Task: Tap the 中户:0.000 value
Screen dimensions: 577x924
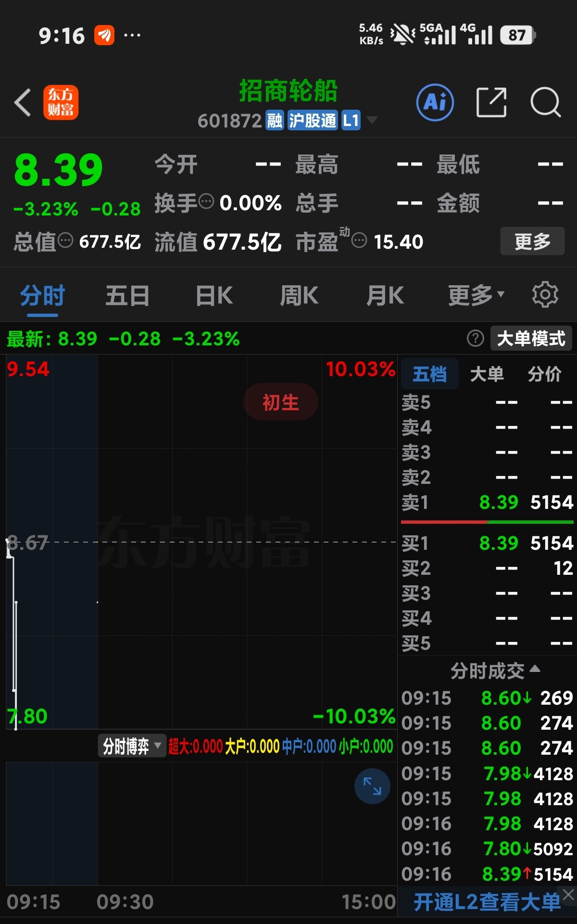Action: point(309,747)
